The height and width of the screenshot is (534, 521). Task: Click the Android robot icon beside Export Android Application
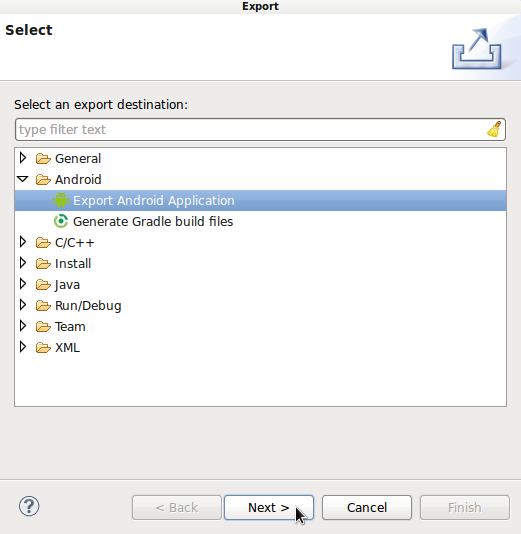[61, 200]
